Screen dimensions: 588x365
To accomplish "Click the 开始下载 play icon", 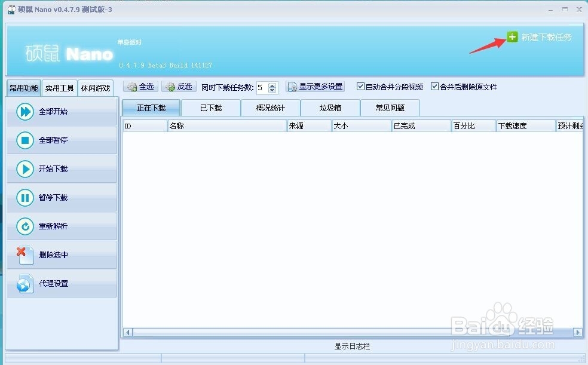I will pyautogui.click(x=25, y=169).
